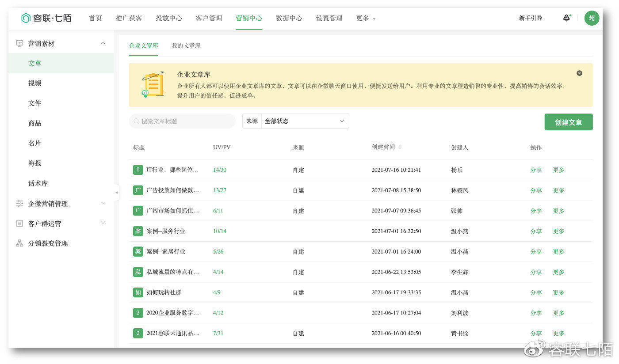Open the 来源 全部状态 dropdown

coord(305,121)
